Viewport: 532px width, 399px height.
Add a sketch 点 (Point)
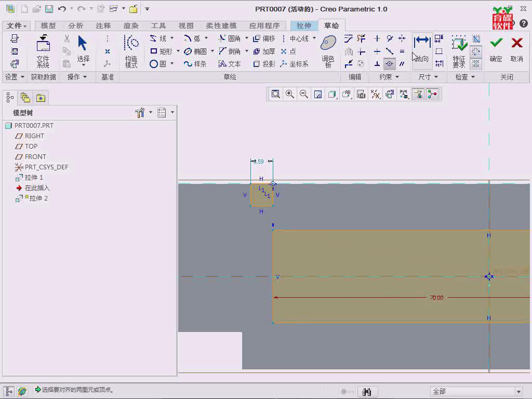pos(289,51)
